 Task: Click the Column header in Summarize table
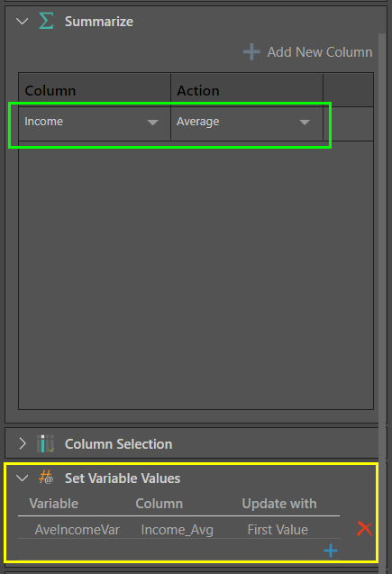point(50,90)
